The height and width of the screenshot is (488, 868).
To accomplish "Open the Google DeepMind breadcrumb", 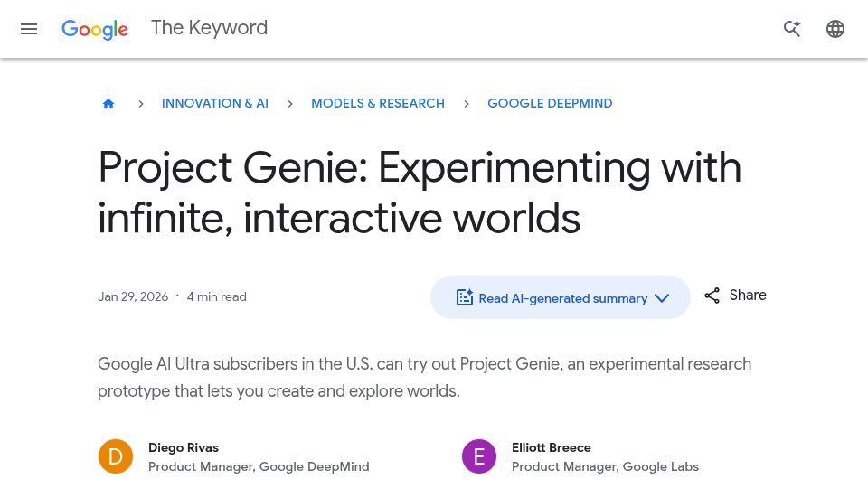I will (550, 103).
